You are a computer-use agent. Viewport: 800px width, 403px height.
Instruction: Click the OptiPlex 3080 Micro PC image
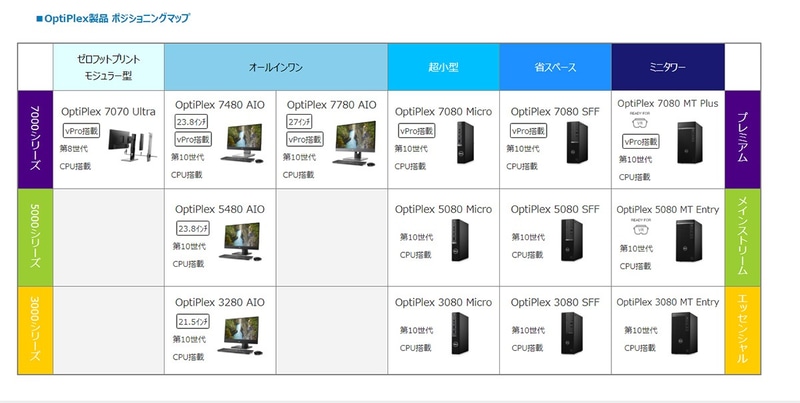(x=460, y=333)
